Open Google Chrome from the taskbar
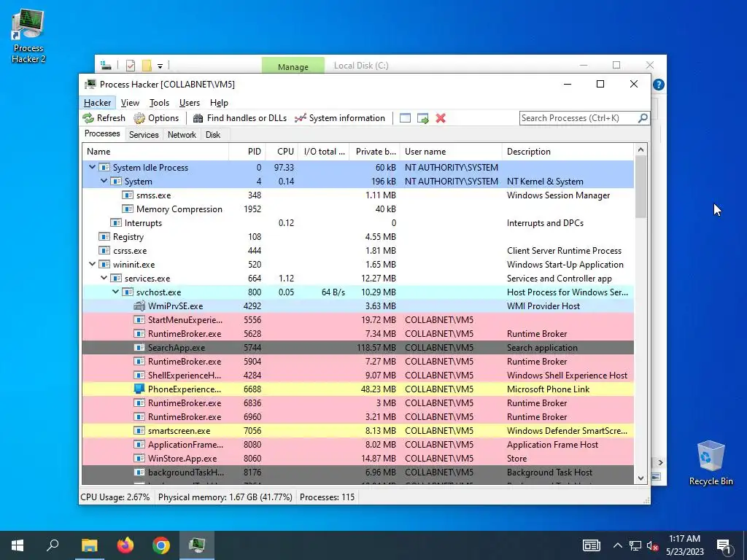747x560 pixels. (x=161, y=545)
